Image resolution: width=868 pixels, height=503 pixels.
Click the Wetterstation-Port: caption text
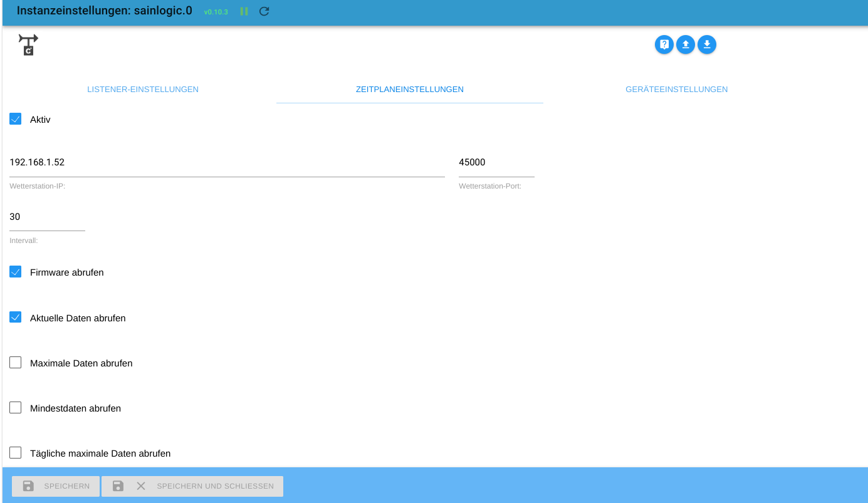(490, 186)
